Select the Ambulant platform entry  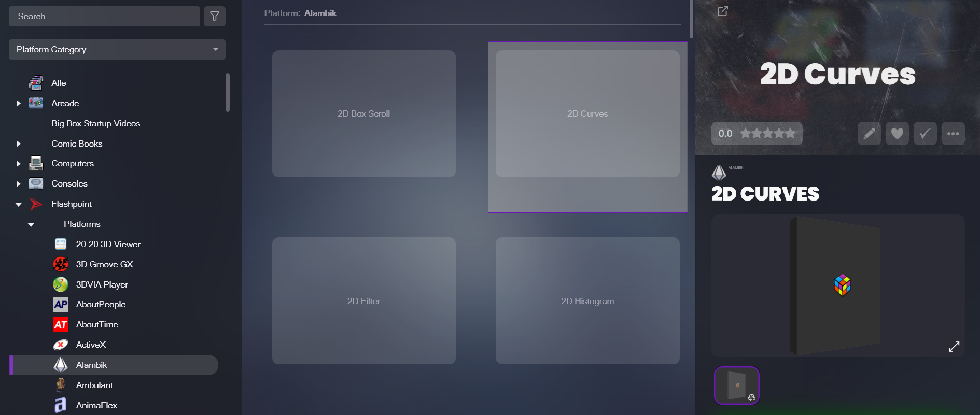tap(94, 385)
